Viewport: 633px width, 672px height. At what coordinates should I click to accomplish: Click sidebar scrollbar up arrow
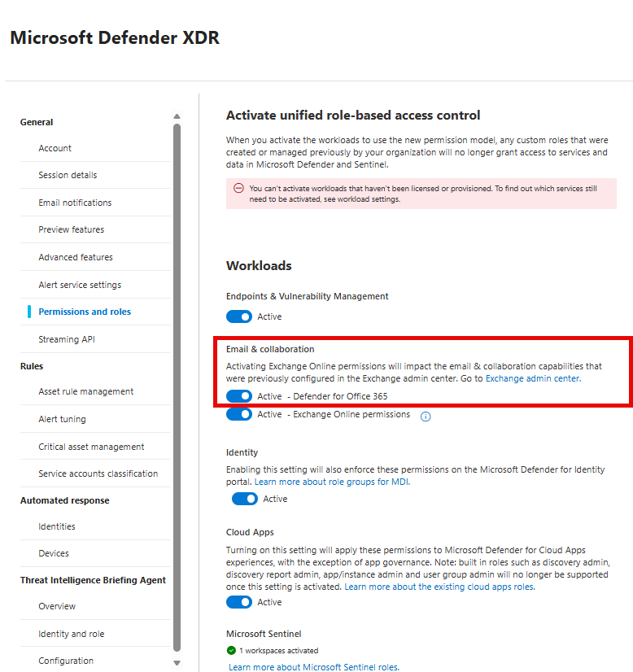[177, 116]
